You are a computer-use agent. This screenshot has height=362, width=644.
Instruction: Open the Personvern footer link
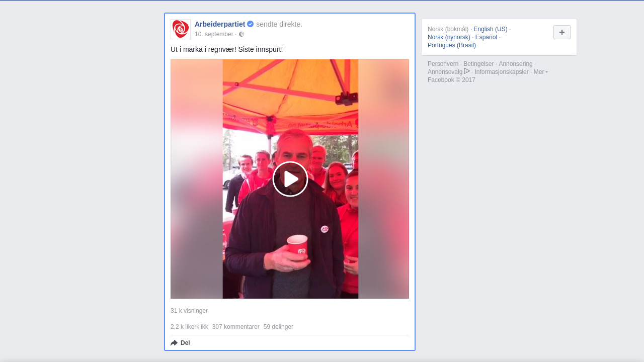click(x=443, y=64)
